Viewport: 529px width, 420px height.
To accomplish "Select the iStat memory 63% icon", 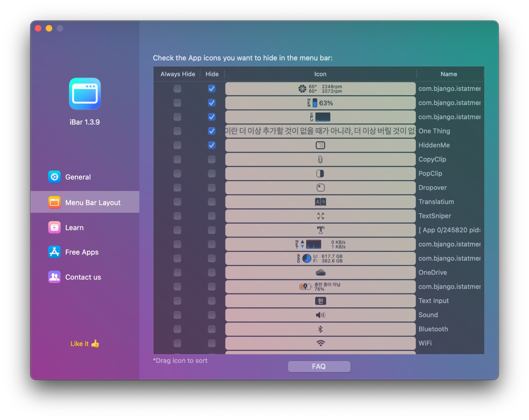I will 320,103.
